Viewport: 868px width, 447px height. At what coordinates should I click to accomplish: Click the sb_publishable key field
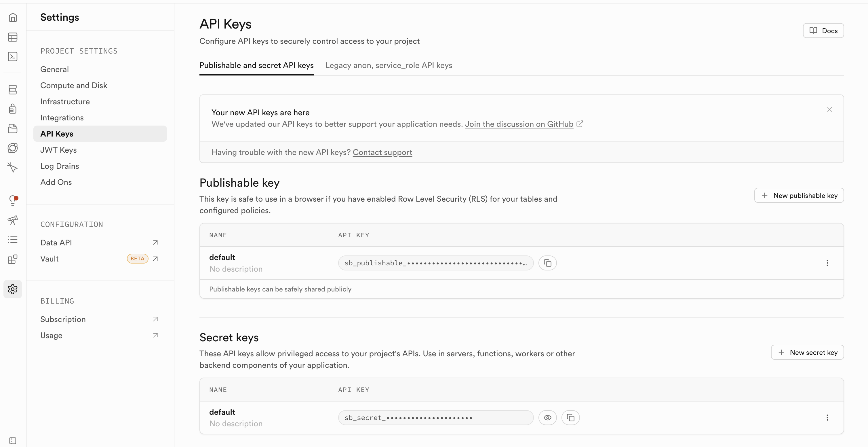click(x=435, y=263)
